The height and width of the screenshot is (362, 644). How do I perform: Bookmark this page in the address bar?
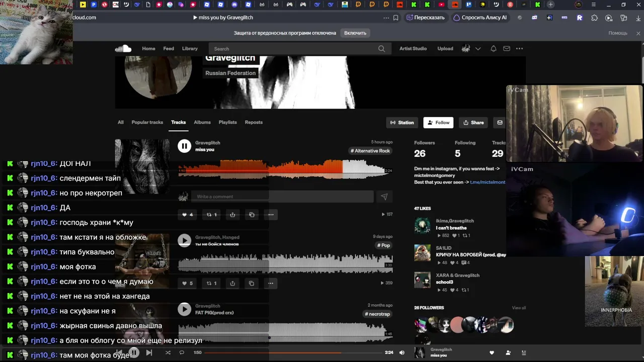click(396, 18)
